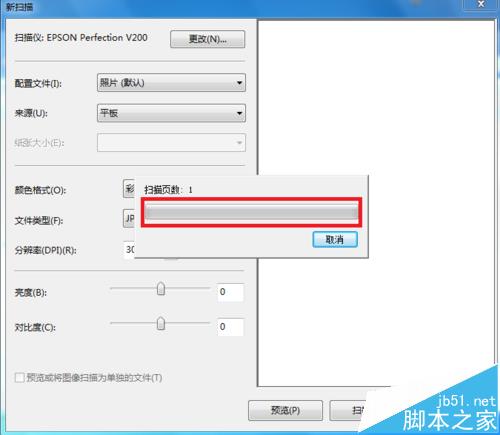Click the dropdown arrow of 照片 (默认)
This screenshot has width=500, height=435.
click(x=239, y=83)
